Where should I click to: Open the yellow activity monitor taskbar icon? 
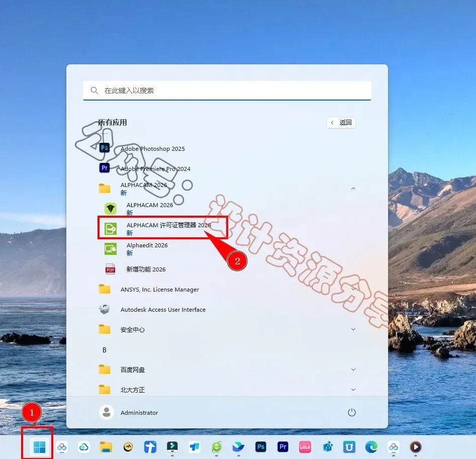pyautogui.click(x=128, y=447)
